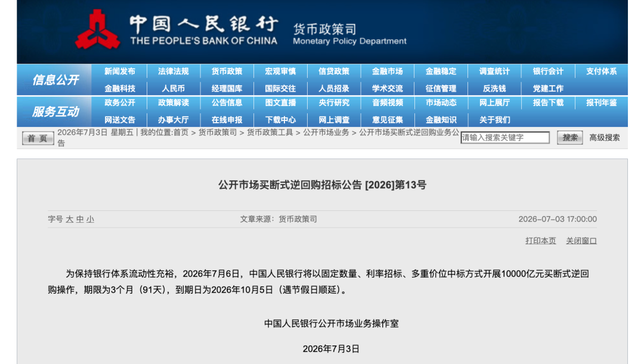Click the timestamp 2026-07-03 17:00:00
The image size is (644, 364).
(x=558, y=219)
